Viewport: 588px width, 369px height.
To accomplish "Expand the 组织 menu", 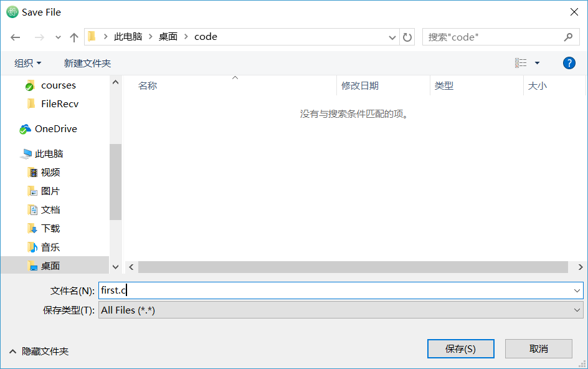I will pyautogui.click(x=28, y=63).
